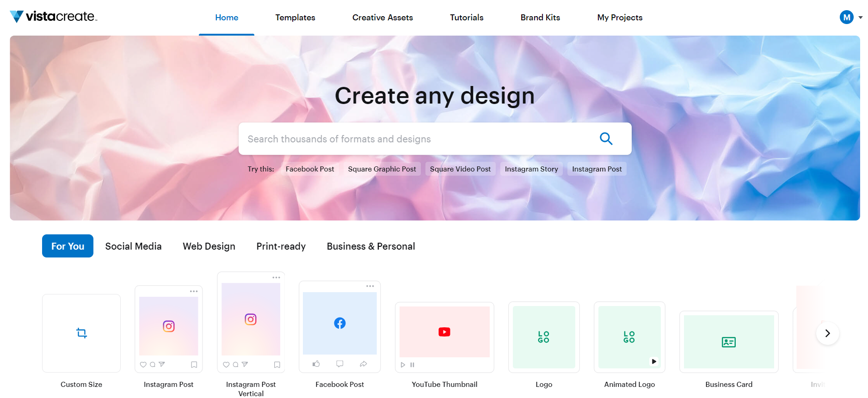The height and width of the screenshot is (398, 868).
Task: Open the M profile avatar
Action: point(846,18)
